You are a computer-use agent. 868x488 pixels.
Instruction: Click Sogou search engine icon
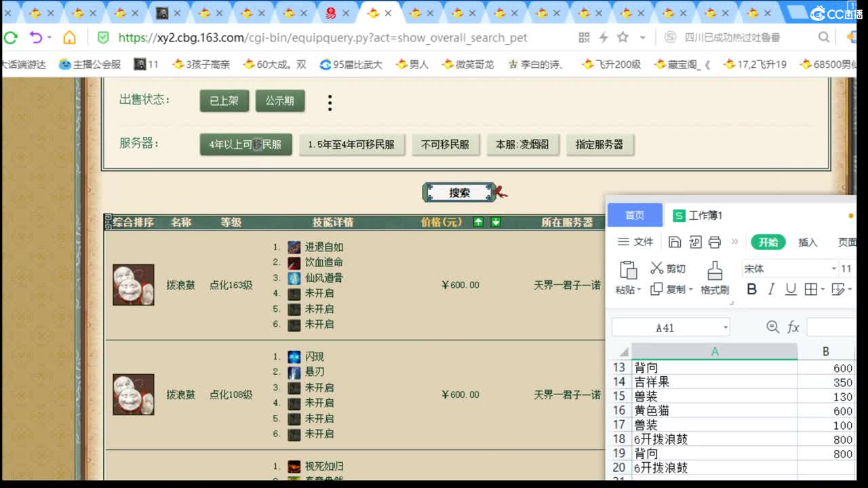pyautogui.click(x=670, y=37)
